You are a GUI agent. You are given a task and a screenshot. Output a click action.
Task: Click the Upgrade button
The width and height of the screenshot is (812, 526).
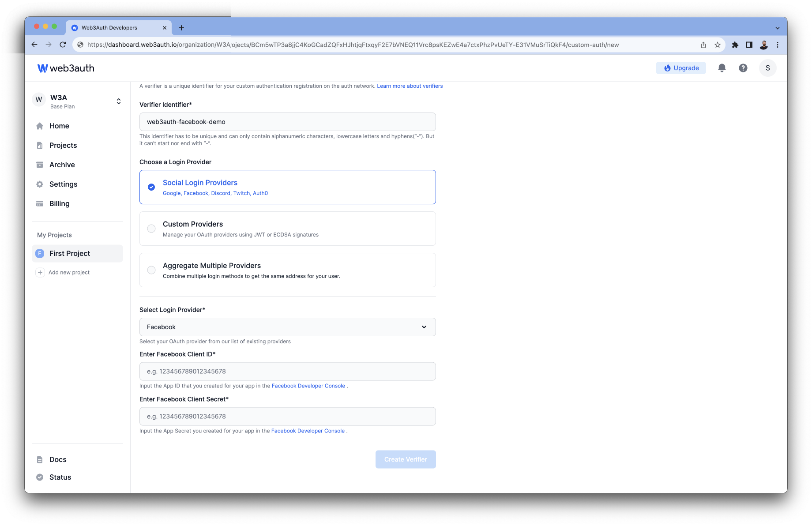[x=681, y=68]
